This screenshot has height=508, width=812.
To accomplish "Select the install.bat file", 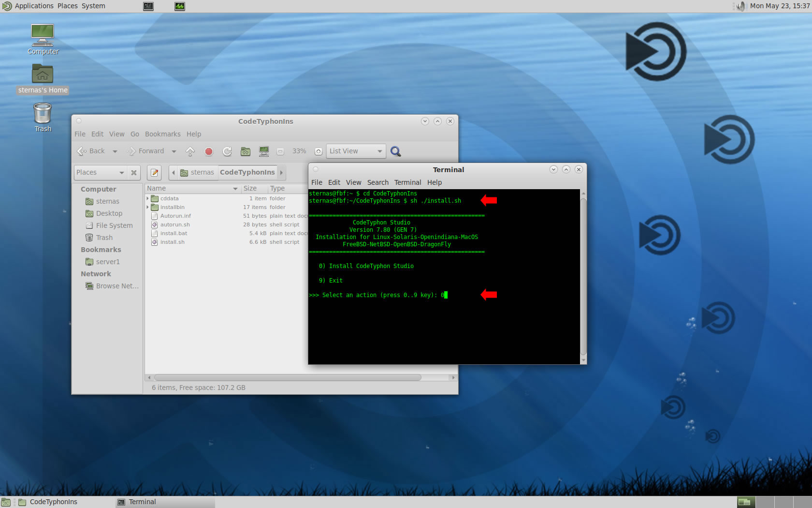I will 174,233.
